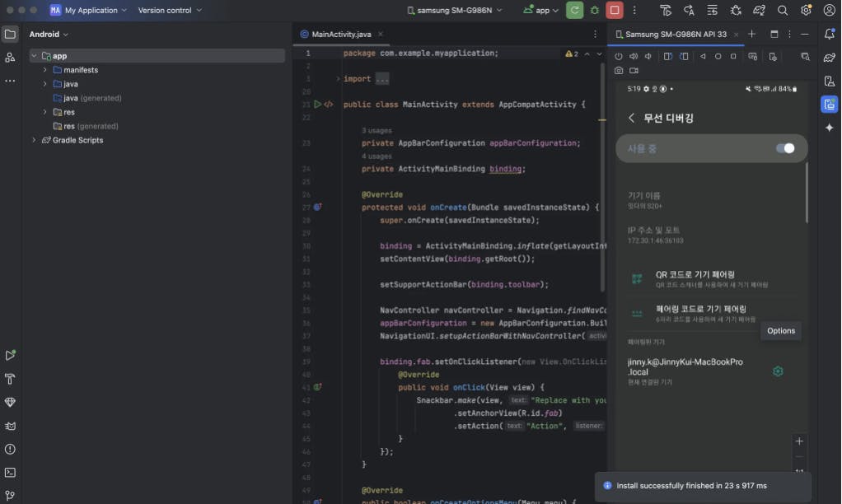The height and width of the screenshot is (504, 842).
Task: Open the app run configuration dropdown
Action: 540,10
